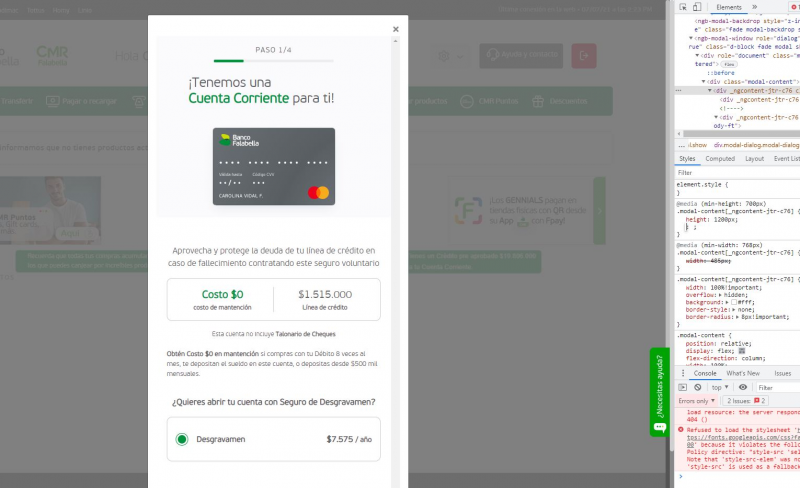Open the Errors only log level dropdown
800x488 pixels.
click(x=697, y=400)
